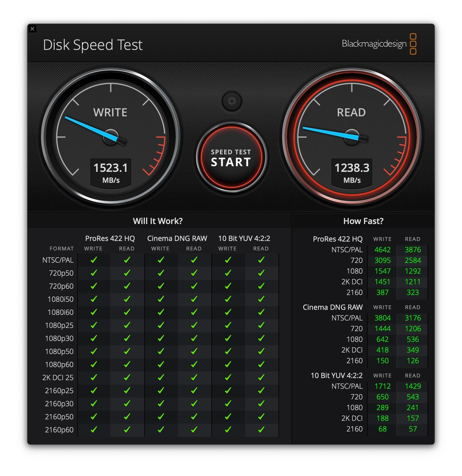Click ProRes 422 HQ NTSC/PAL write value 4642
The width and height of the screenshot is (462, 476).
382,250
